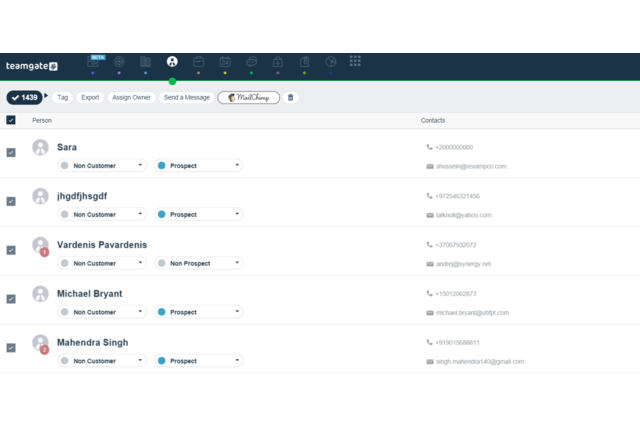This screenshot has height=426, width=640.
Task: Click the trash delete icon in toolbar
Action: point(291,98)
